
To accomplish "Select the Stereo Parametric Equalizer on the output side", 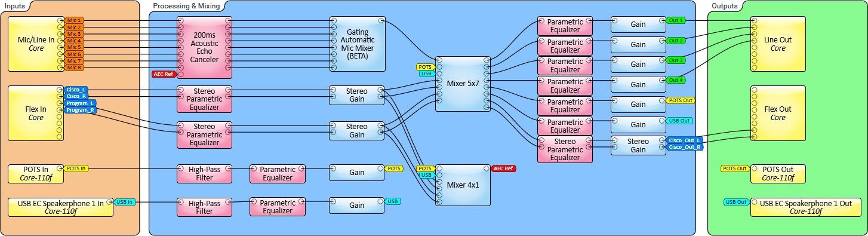I will 565,149.
